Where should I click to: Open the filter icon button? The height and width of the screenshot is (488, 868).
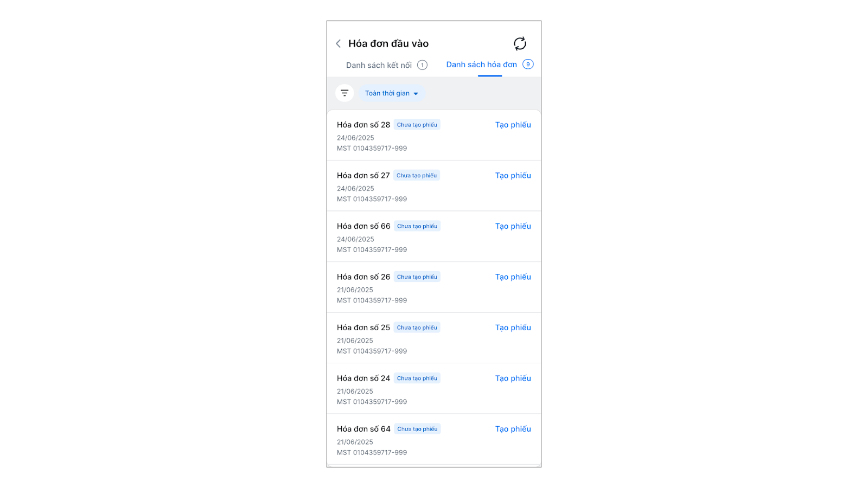344,93
